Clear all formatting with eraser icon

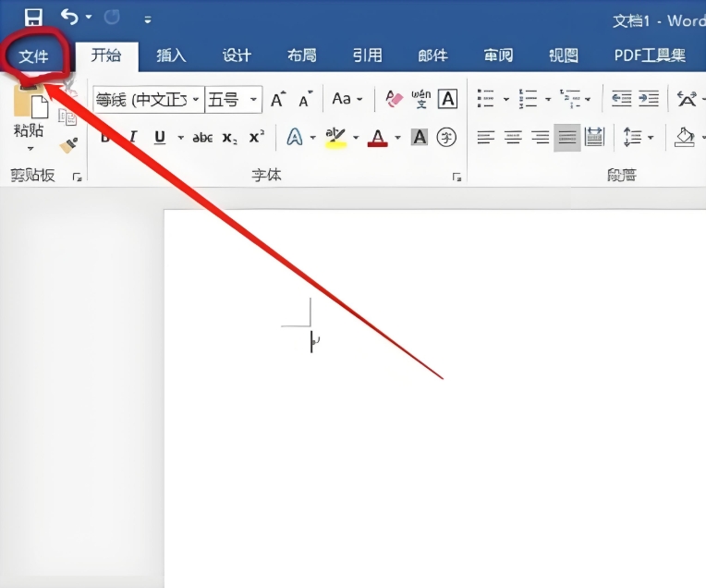394,99
